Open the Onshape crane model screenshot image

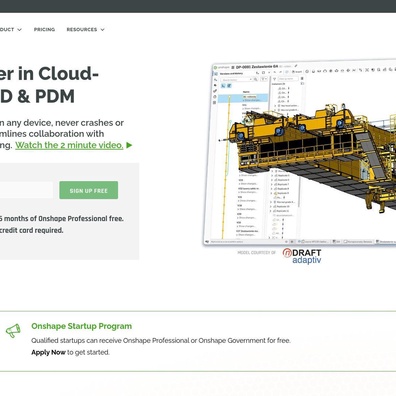coord(300,152)
